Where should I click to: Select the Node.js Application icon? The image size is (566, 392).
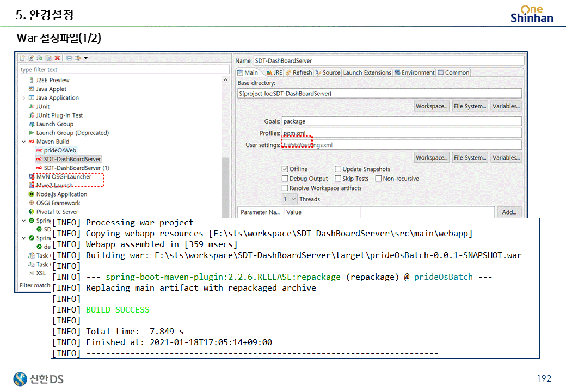coord(32,194)
